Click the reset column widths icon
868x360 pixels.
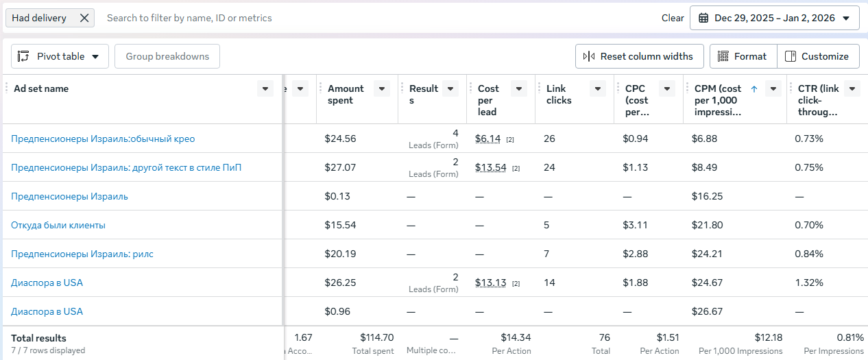click(588, 56)
